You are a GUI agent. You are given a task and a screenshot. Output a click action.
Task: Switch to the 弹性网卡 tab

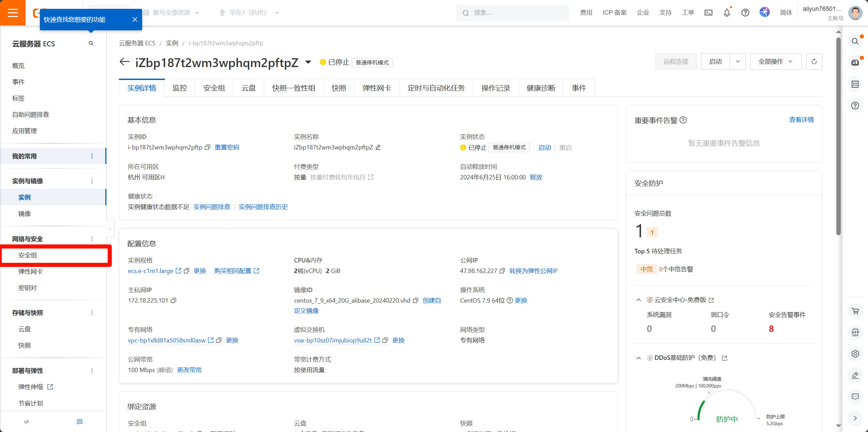377,88
